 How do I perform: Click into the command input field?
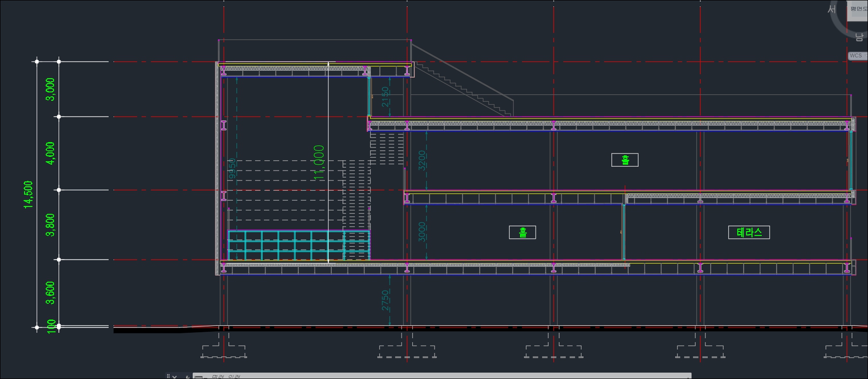point(393,377)
